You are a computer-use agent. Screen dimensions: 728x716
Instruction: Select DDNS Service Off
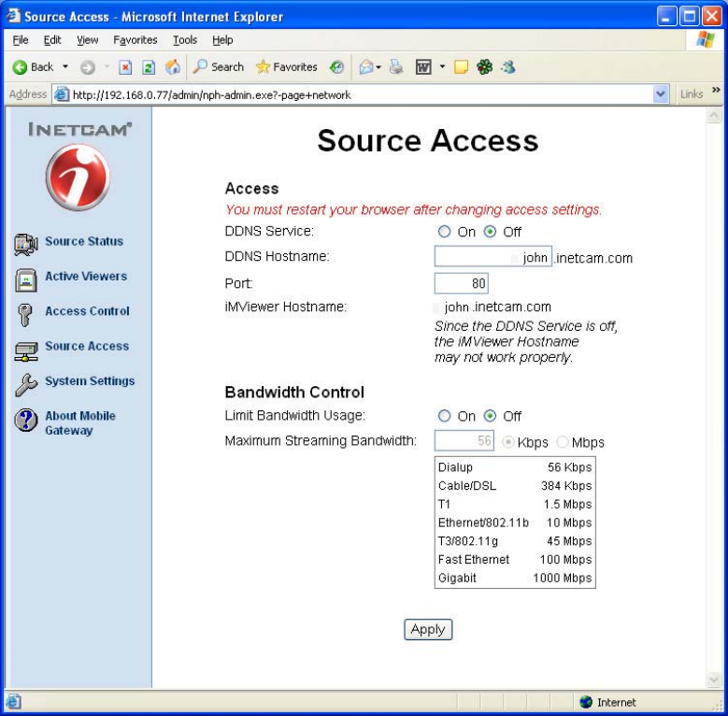pyautogui.click(x=490, y=231)
